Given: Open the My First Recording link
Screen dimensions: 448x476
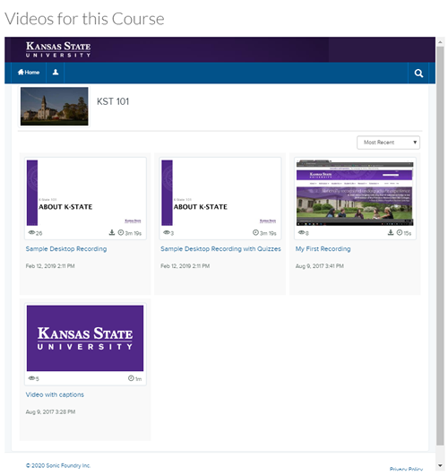Looking at the screenshot, I should 323,249.
